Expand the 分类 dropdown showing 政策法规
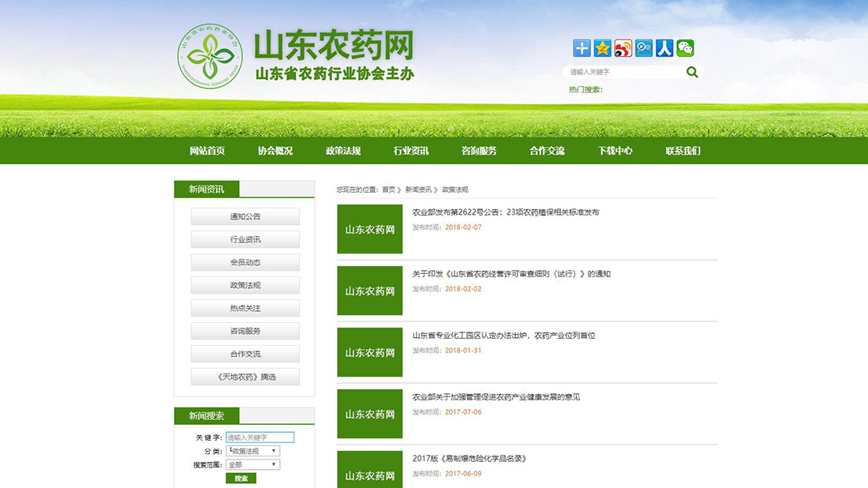 pos(252,450)
